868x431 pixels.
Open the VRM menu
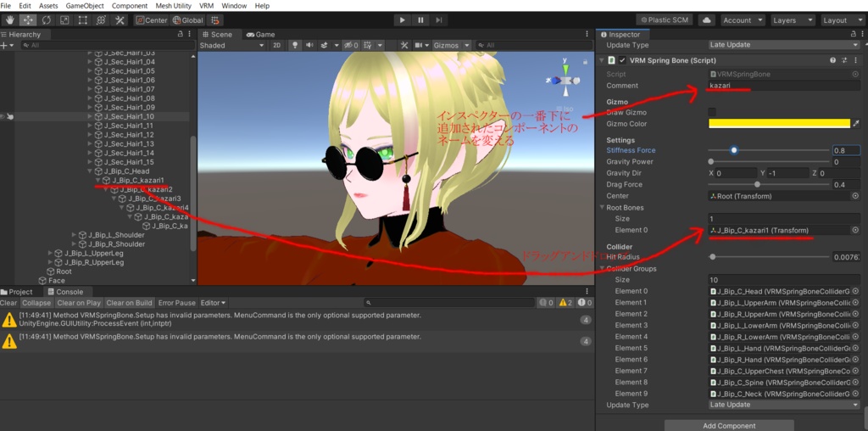coord(207,6)
